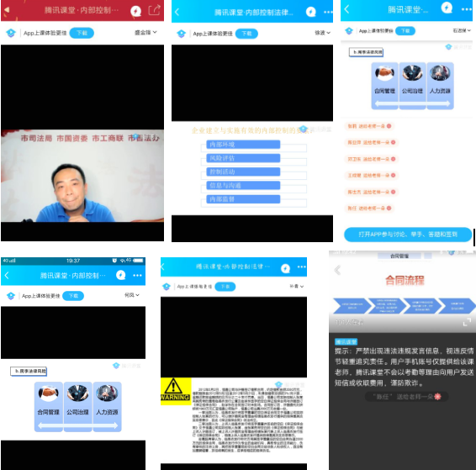Image resolution: width=476 pixels, height=470 pixels.
Task: Click the video of the man in the blue shirt
Action: [x=82, y=176]
